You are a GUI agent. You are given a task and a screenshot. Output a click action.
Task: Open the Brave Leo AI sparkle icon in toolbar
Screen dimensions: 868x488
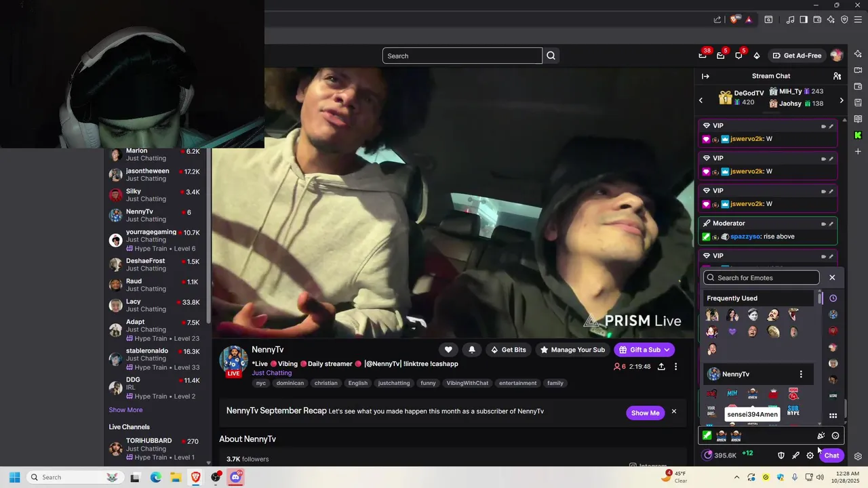831,20
